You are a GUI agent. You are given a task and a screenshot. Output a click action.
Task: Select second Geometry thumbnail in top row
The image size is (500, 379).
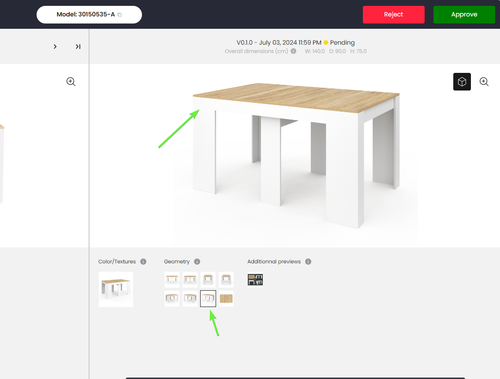[190, 280]
